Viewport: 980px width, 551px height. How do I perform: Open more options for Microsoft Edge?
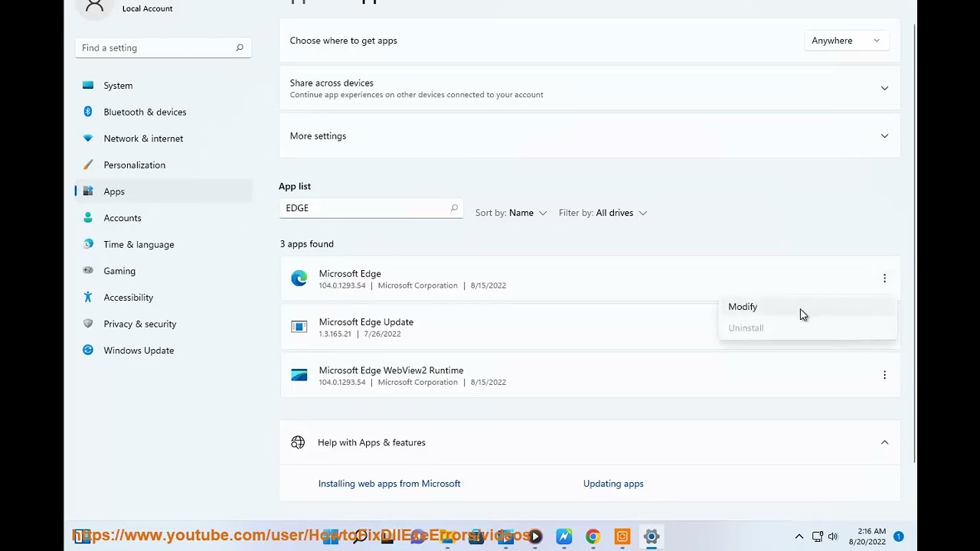(x=884, y=279)
